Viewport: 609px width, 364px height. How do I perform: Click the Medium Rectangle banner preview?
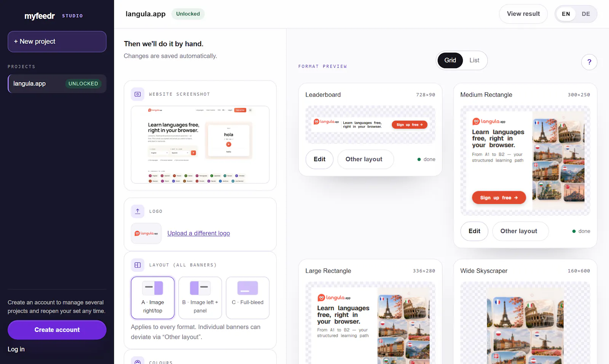point(525,161)
